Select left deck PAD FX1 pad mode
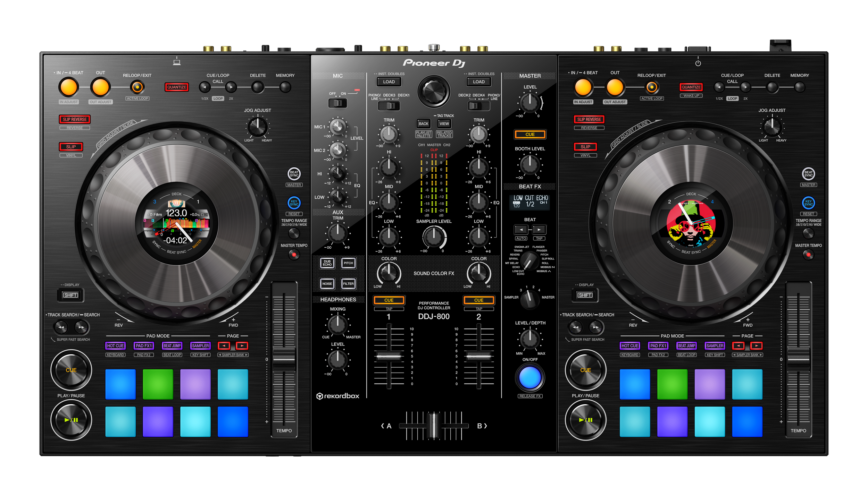 pos(144,346)
